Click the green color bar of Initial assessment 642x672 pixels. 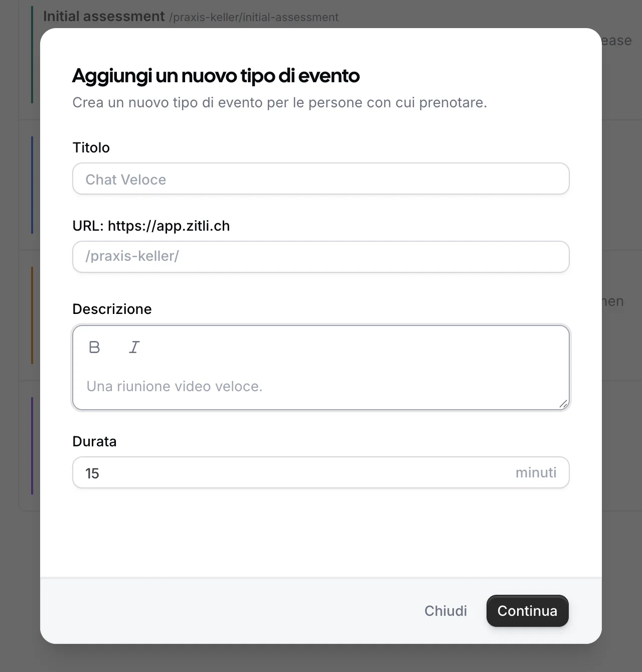click(32, 54)
